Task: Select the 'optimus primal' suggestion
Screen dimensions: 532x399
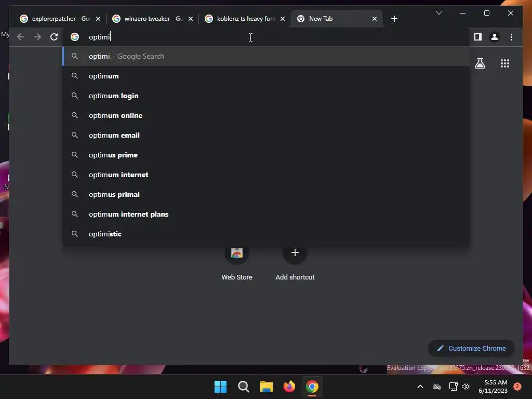Action: 266,194
